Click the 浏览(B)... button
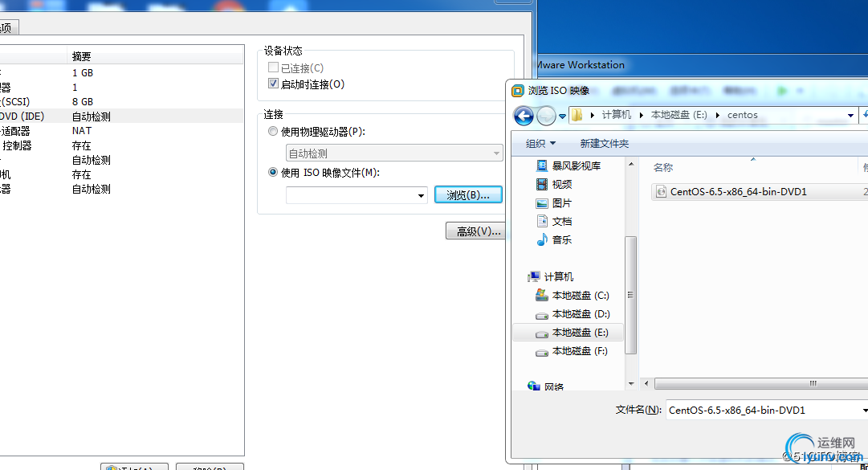 coord(468,195)
